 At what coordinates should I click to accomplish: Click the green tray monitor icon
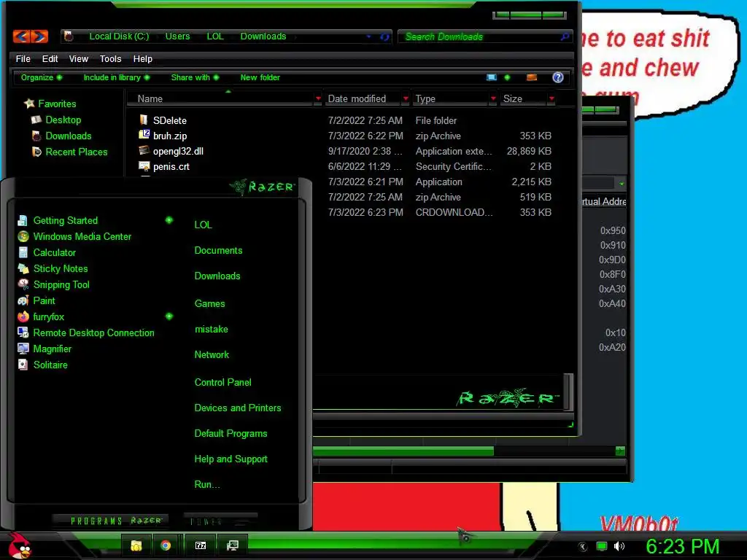tap(602, 546)
